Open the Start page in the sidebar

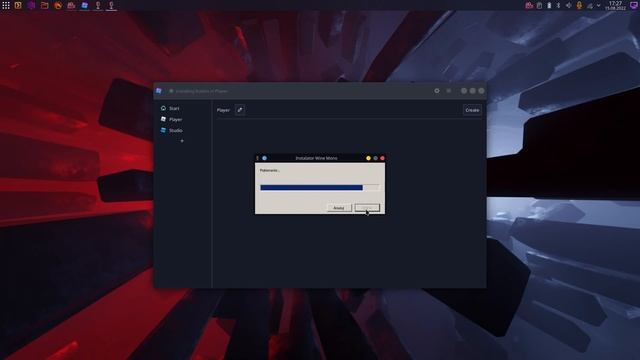[174, 109]
